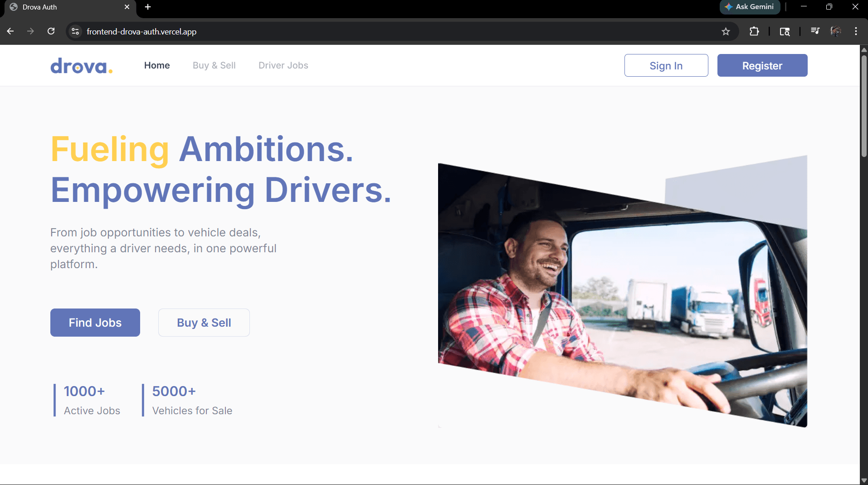The image size is (868, 485).
Task: Click the browser back arrow icon
Action: [10, 31]
